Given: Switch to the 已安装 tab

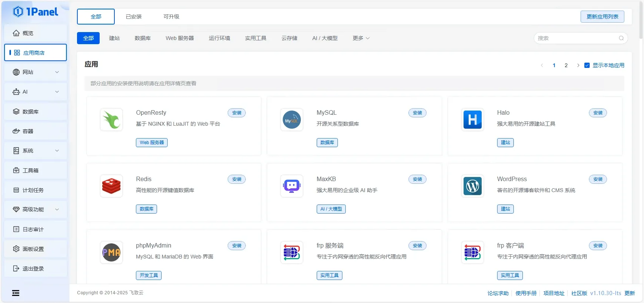Looking at the screenshot, I should click(134, 17).
